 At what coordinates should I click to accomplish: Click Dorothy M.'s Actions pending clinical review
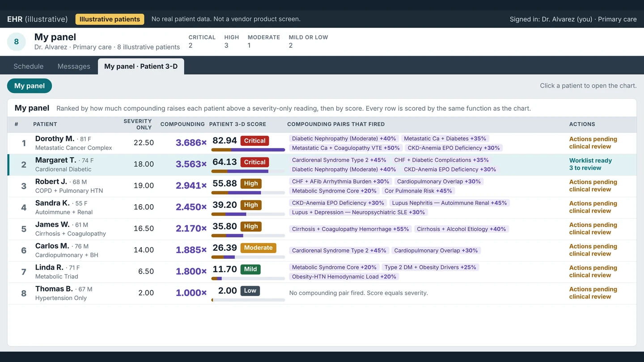(593, 143)
